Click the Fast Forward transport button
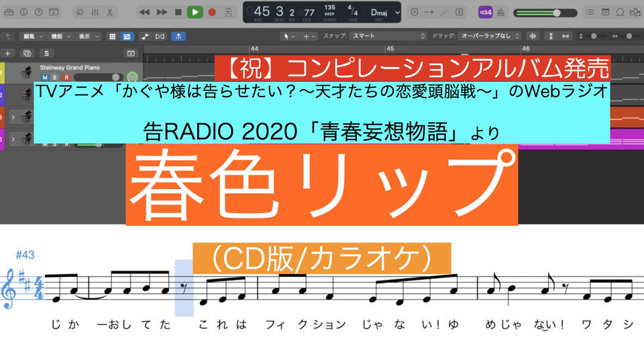Screen dimensions: 644x362 162,12
